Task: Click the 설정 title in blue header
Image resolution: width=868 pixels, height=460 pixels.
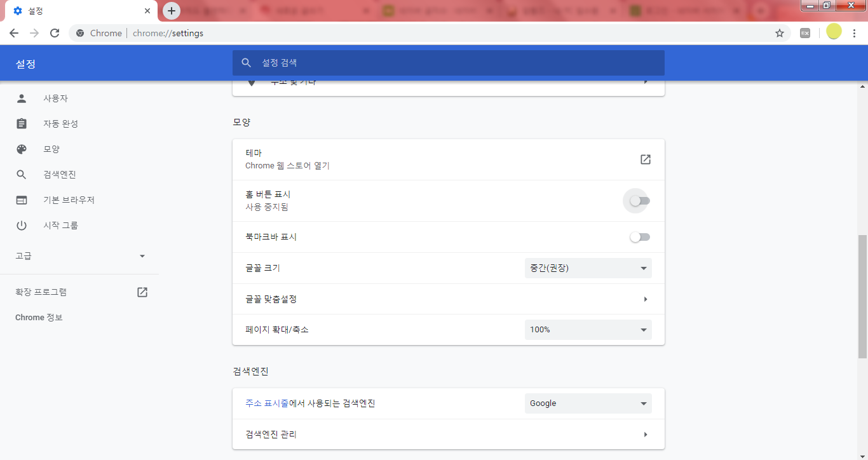Action: pos(25,64)
